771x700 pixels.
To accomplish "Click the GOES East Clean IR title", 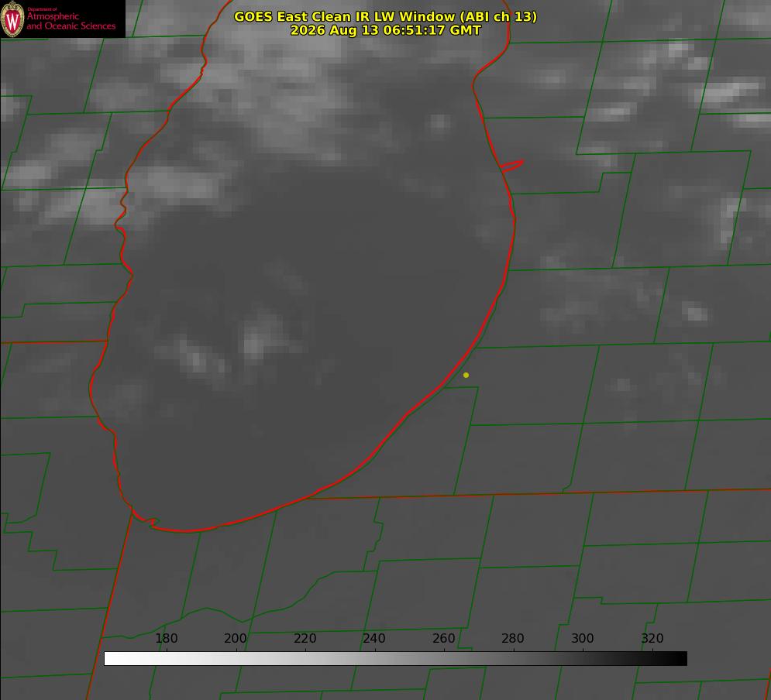I will coord(385,16).
